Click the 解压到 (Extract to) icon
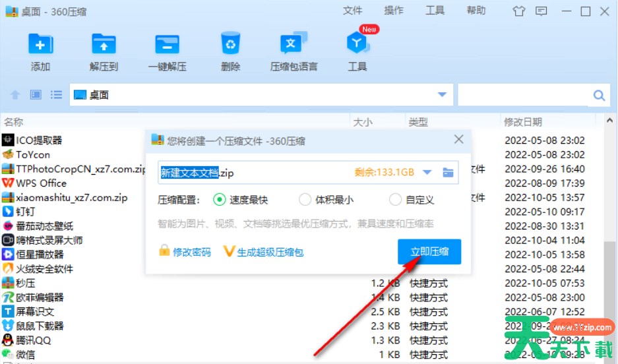Image resolution: width=618 pixels, height=364 pixels. point(104,45)
